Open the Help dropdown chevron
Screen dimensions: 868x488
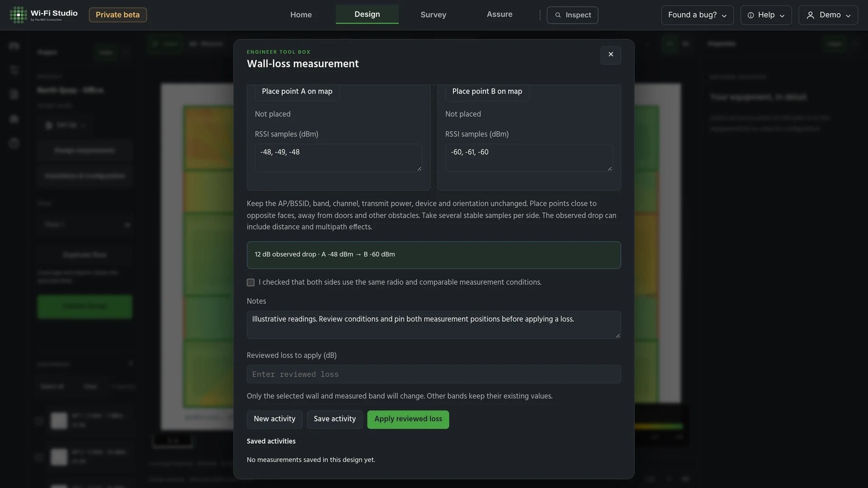click(782, 16)
